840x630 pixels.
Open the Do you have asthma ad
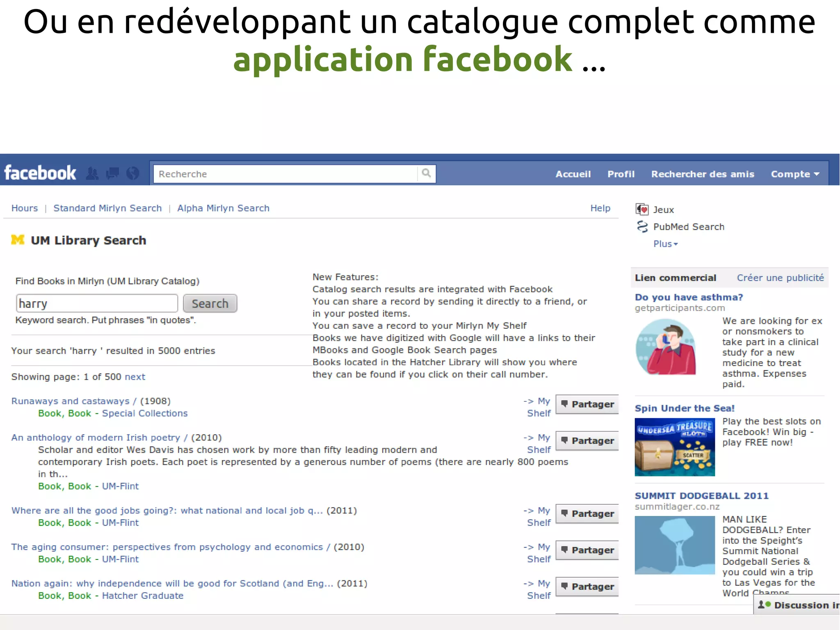point(689,297)
